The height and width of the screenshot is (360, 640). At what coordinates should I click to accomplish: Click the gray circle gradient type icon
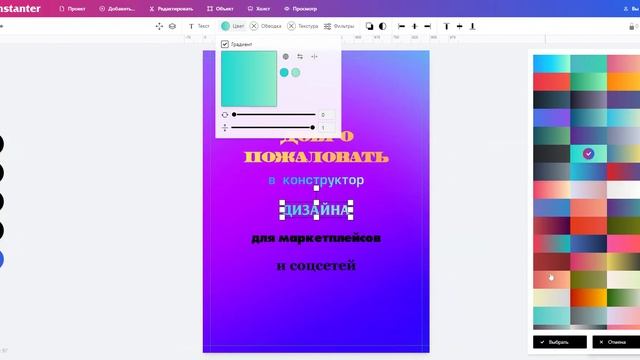(286, 56)
